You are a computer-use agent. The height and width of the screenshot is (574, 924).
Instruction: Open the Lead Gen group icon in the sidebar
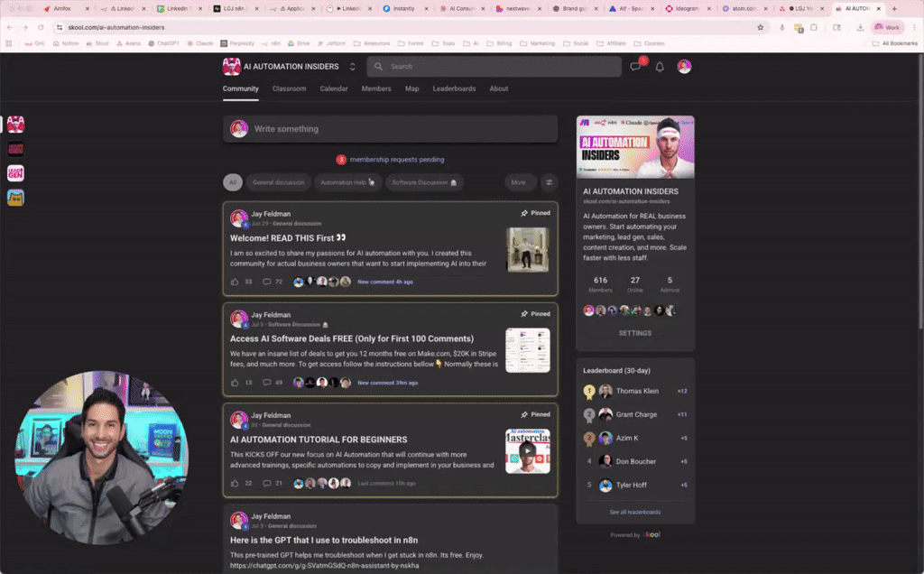[x=16, y=172]
